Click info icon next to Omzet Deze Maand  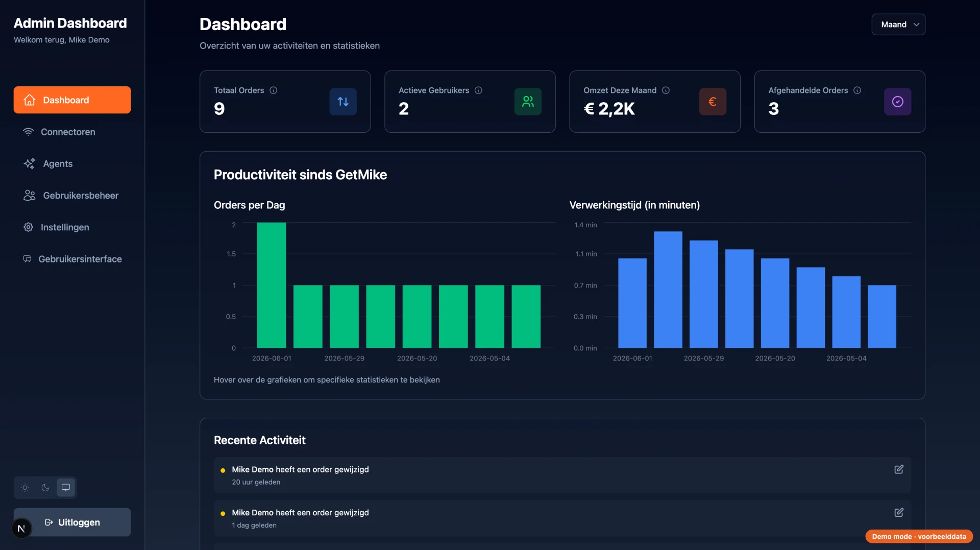click(666, 90)
